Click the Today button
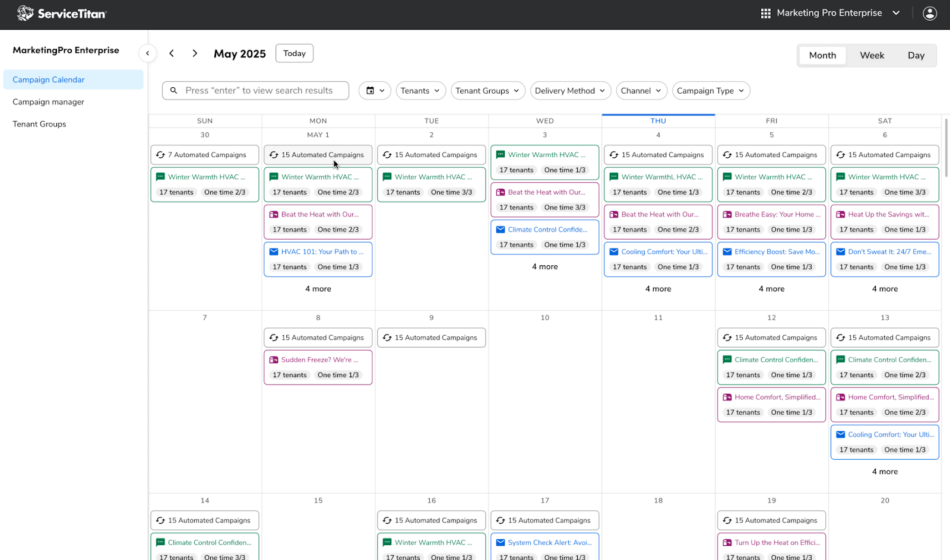Image resolution: width=950 pixels, height=560 pixels. [294, 53]
